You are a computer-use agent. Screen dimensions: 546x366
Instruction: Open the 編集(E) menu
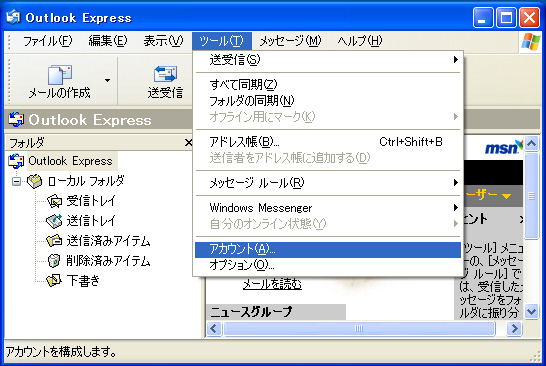(108, 41)
